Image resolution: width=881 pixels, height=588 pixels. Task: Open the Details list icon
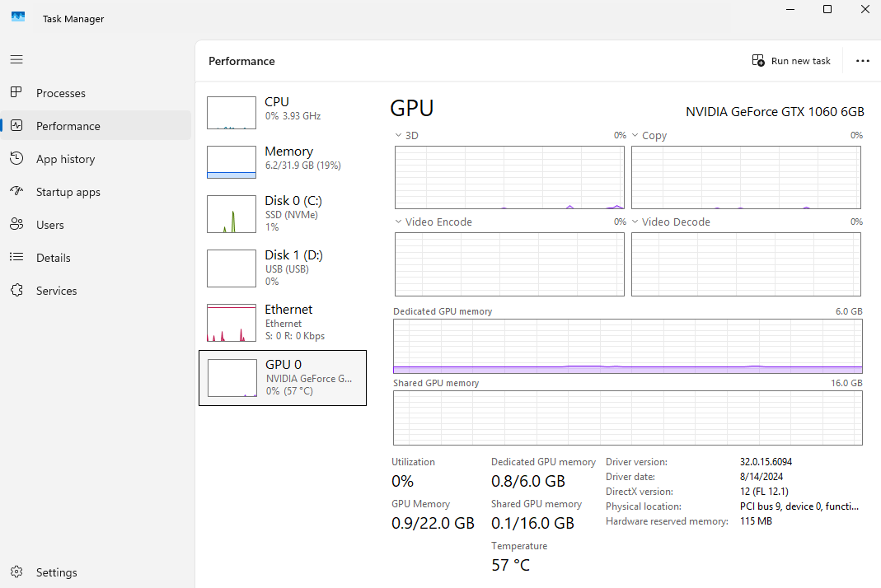click(x=16, y=257)
